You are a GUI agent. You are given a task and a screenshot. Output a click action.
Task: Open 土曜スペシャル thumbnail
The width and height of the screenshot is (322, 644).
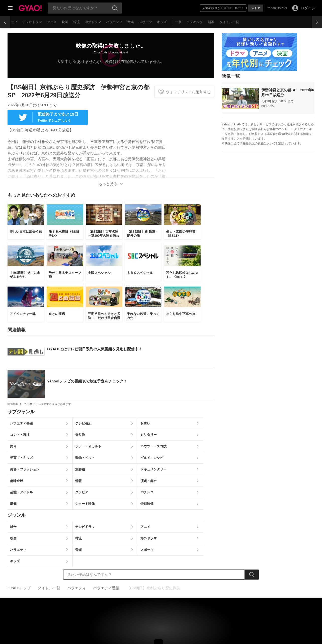tap(104, 256)
